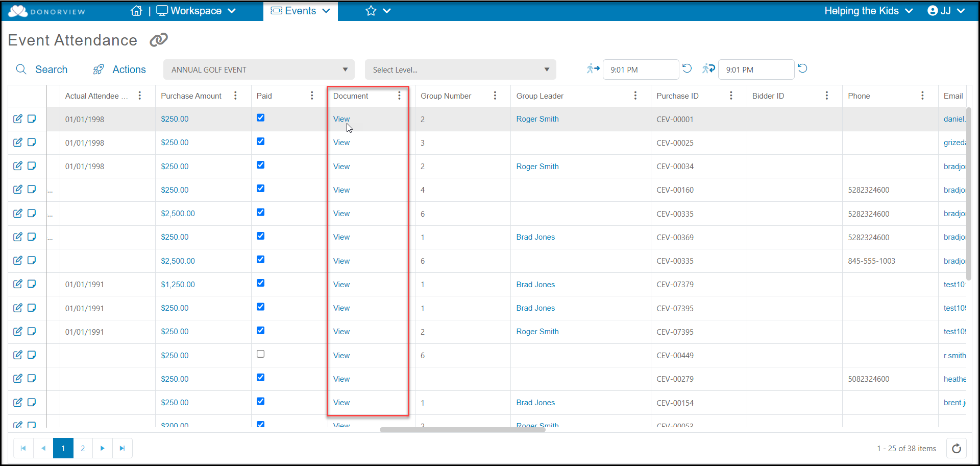Expand the Select Level dropdown
Viewport: 980px width, 466px height.
tap(547, 69)
